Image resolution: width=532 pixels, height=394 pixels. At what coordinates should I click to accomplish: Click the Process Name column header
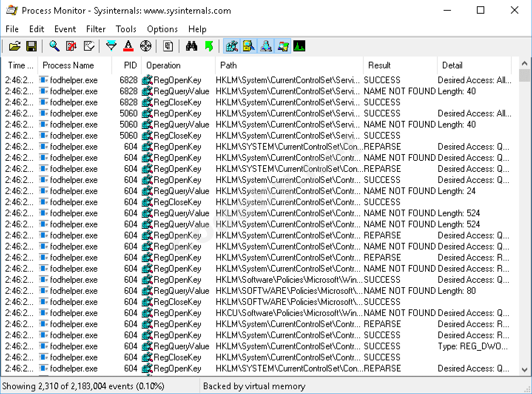[x=75, y=65]
